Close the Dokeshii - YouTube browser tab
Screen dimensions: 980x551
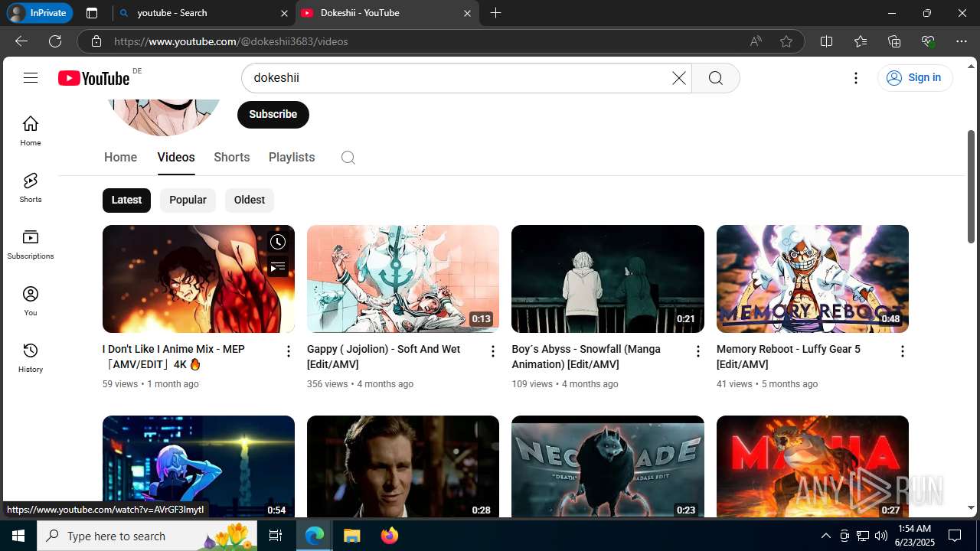(x=467, y=13)
